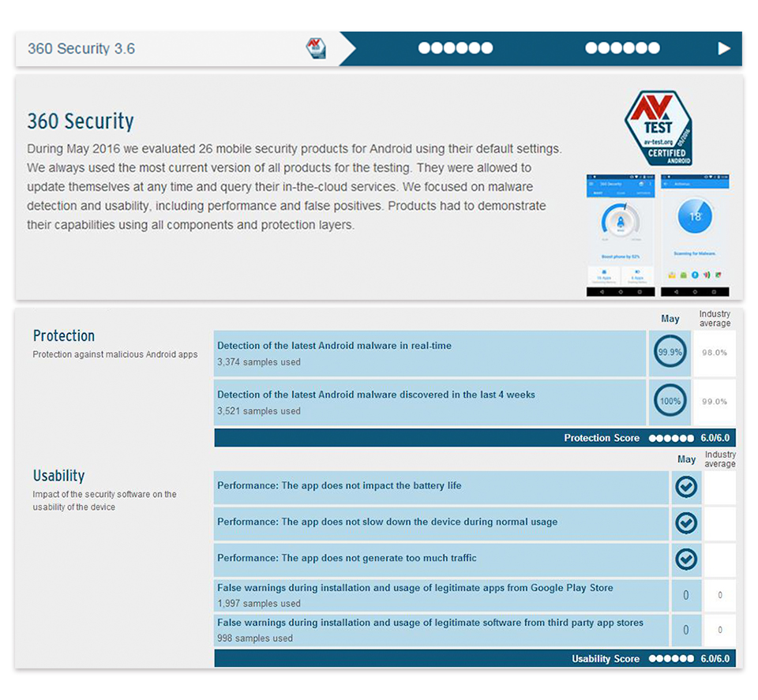Click the May value 0 for third party stores
Screen dimensions: 758x700
(x=685, y=630)
